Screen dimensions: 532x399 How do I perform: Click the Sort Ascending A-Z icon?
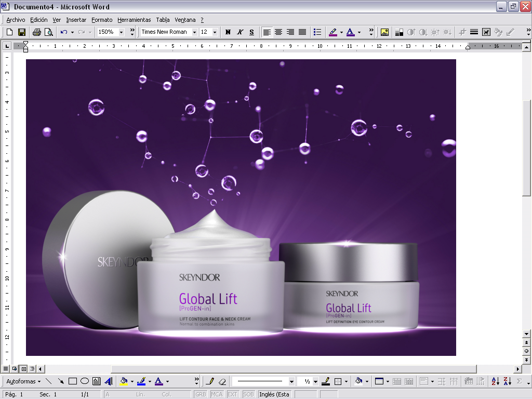point(495,381)
